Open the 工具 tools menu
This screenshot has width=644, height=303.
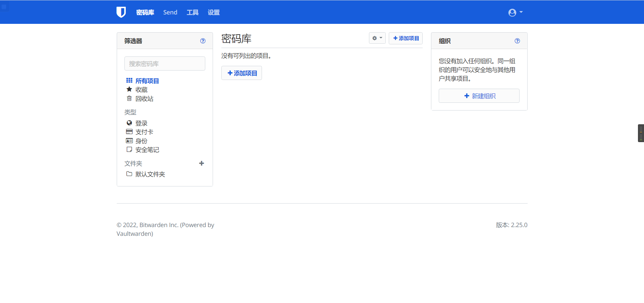point(193,12)
